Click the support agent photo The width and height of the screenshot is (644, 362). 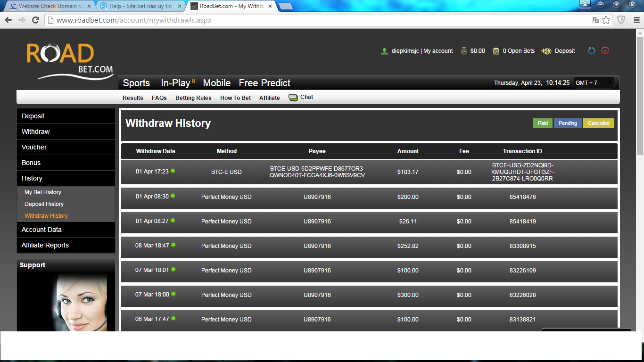[x=66, y=302]
